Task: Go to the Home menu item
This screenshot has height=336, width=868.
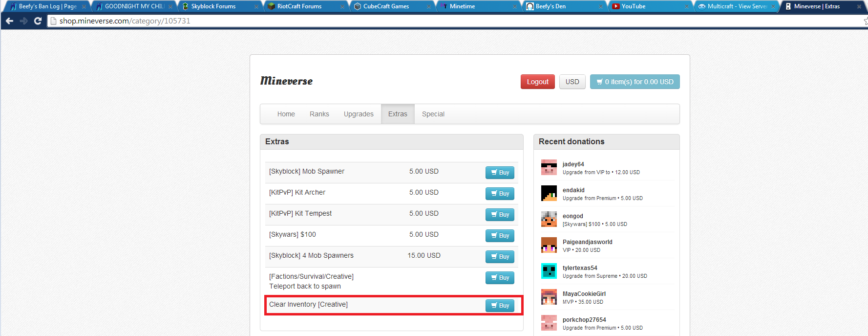Action: click(286, 114)
